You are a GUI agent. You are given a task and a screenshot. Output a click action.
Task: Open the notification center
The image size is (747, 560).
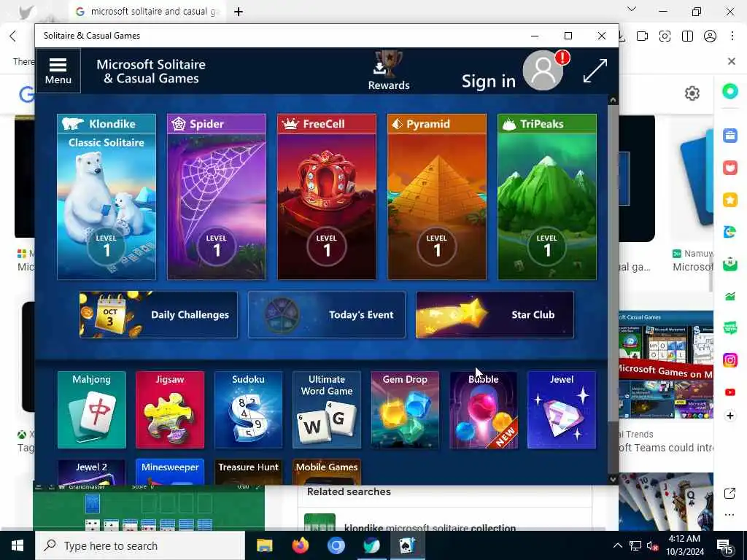(725, 547)
